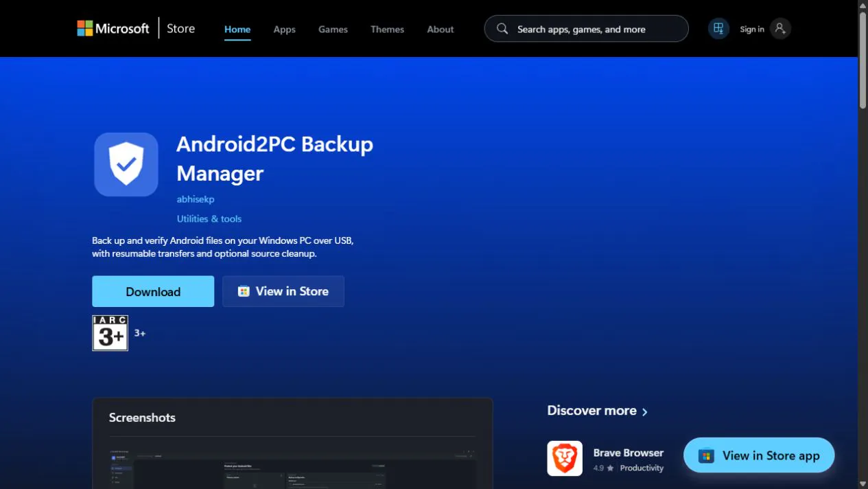Open publisher abhisekp link
The image size is (868, 489).
(x=196, y=199)
